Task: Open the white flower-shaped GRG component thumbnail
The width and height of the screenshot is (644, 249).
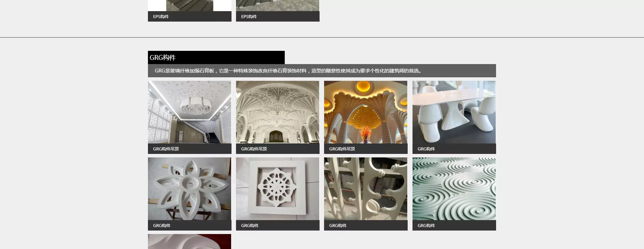Action: pos(189,189)
